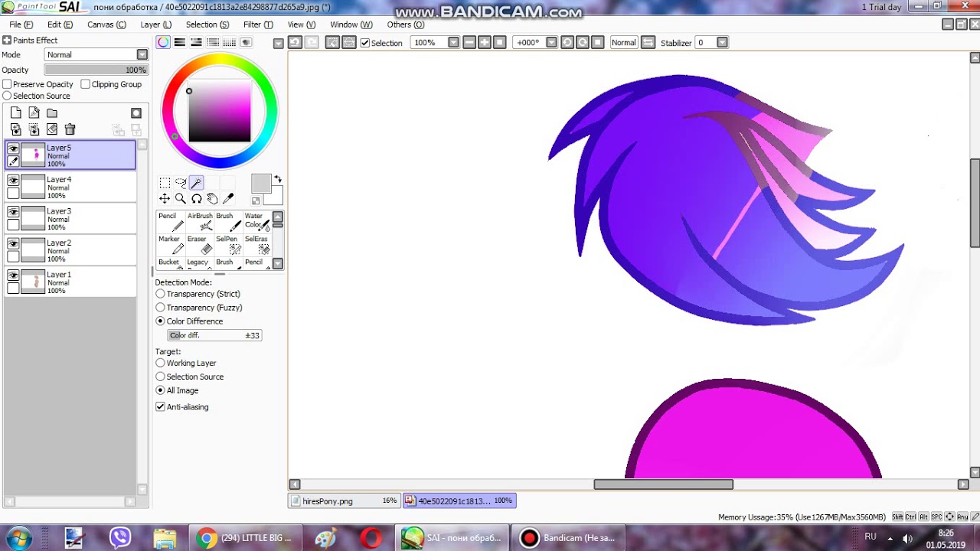Uncheck the Anti-aliasing checkbox

(x=160, y=407)
